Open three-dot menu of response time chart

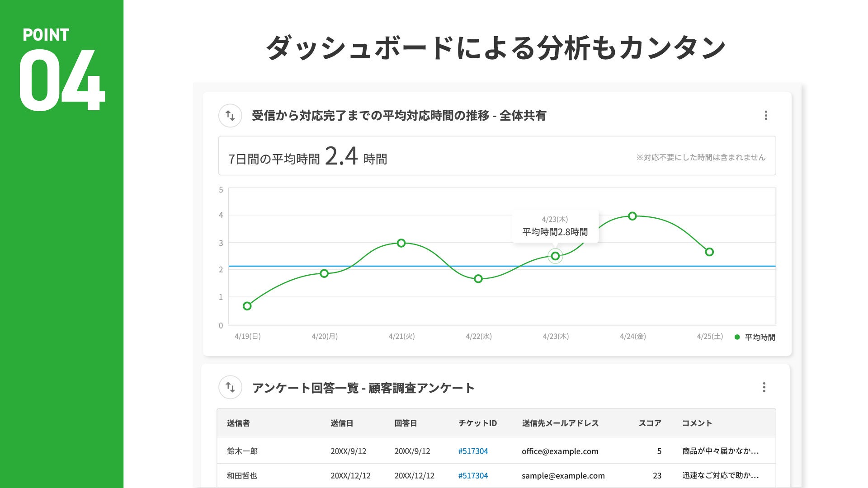pyautogui.click(x=766, y=116)
